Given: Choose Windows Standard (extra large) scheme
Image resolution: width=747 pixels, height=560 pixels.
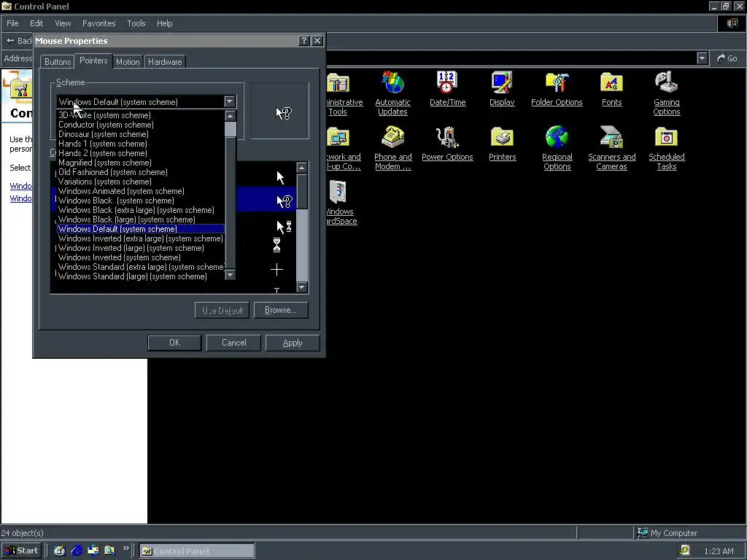Looking at the screenshot, I should (x=141, y=267).
